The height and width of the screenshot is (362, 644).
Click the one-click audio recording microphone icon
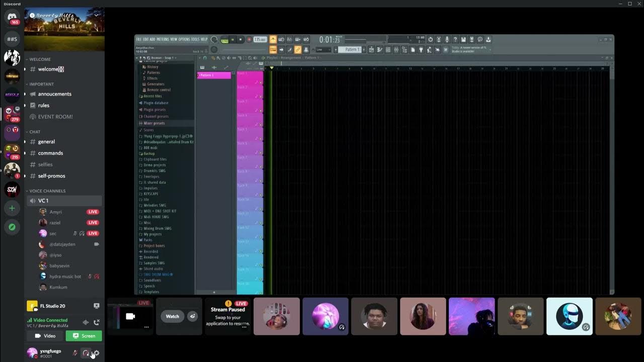pos(447,39)
